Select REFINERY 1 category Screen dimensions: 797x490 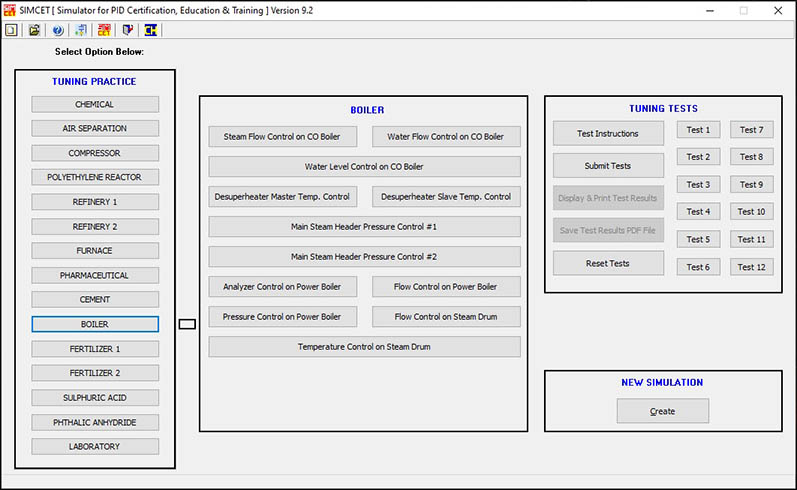click(95, 202)
